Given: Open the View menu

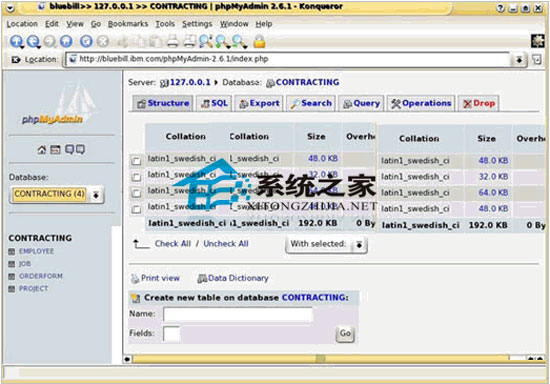Looking at the screenshot, I should (x=75, y=24).
